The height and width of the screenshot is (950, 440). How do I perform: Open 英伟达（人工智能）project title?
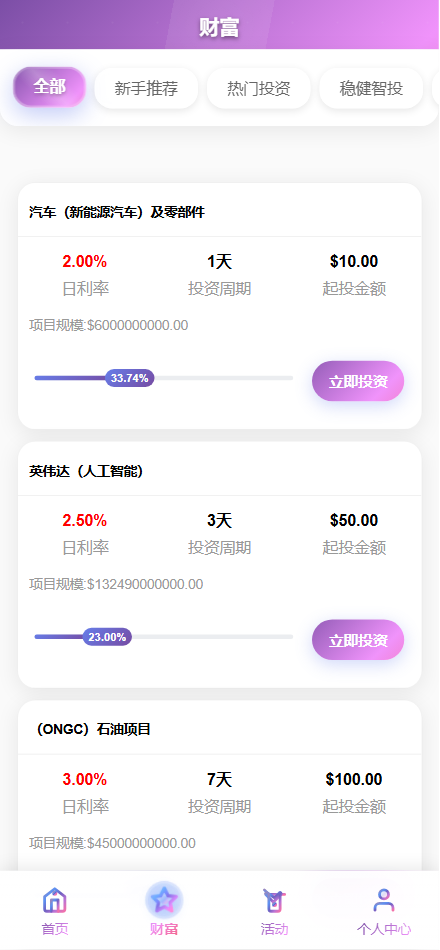(x=86, y=471)
